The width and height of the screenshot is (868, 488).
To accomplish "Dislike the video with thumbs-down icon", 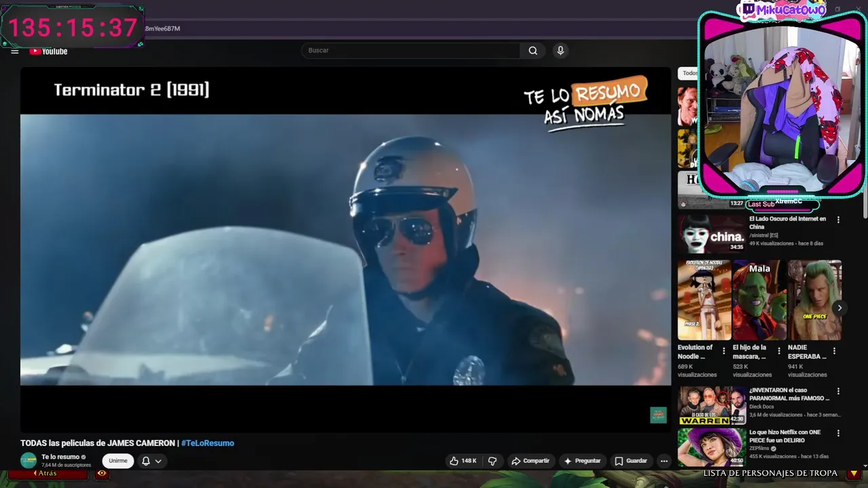I will click(x=492, y=461).
